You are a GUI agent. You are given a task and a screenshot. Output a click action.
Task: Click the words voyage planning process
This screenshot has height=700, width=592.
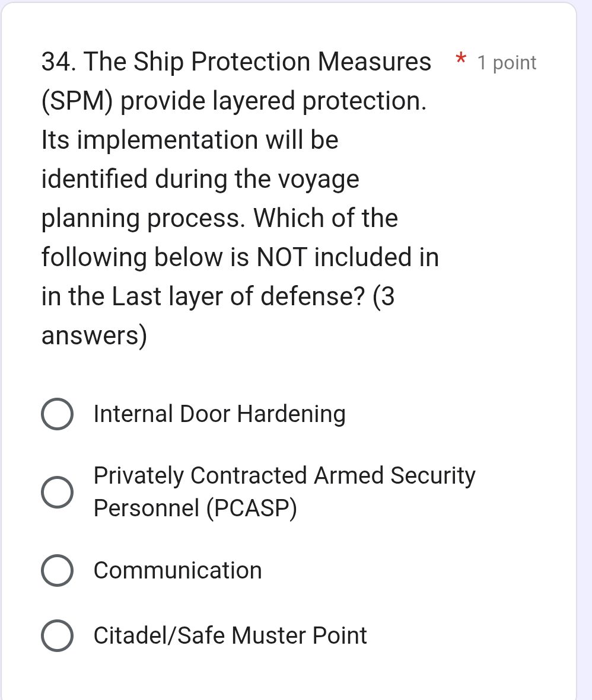[x=237, y=199]
